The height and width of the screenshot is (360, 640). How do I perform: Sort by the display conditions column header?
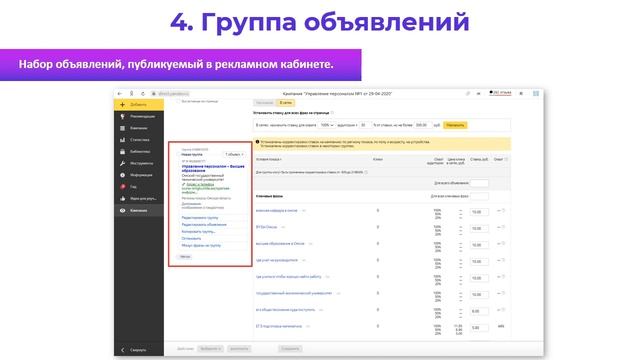269,159
